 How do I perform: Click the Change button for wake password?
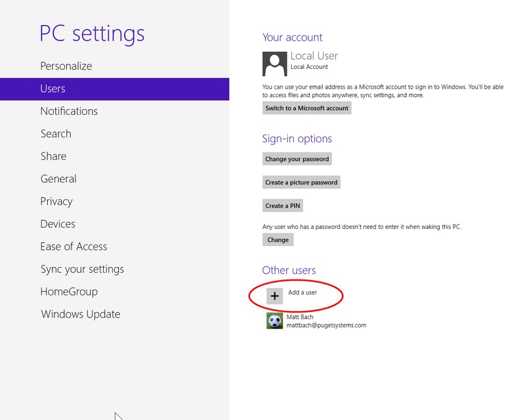pyautogui.click(x=278, y=240)
